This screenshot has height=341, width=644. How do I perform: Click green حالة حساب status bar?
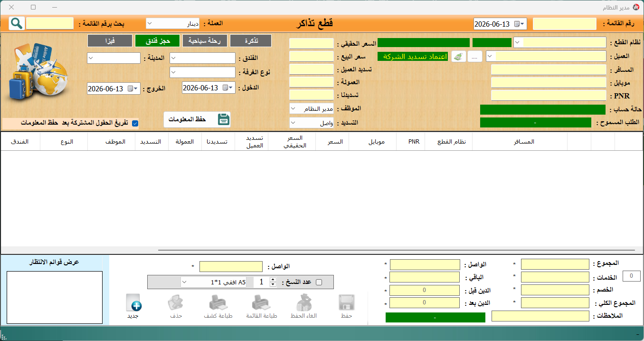(x=543, y=110)
